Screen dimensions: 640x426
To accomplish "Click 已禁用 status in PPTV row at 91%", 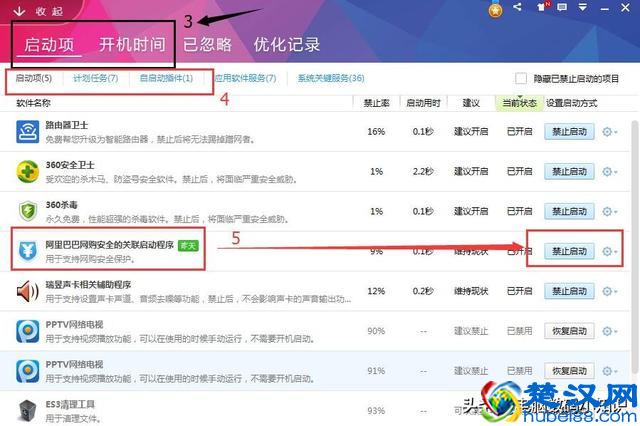I will pos(519,371).
